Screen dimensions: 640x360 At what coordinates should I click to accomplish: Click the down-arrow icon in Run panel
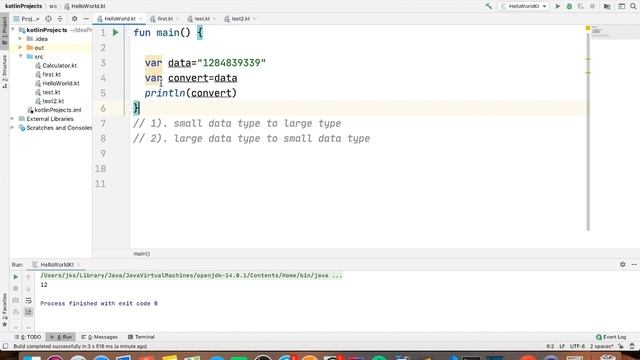[29, 289]
